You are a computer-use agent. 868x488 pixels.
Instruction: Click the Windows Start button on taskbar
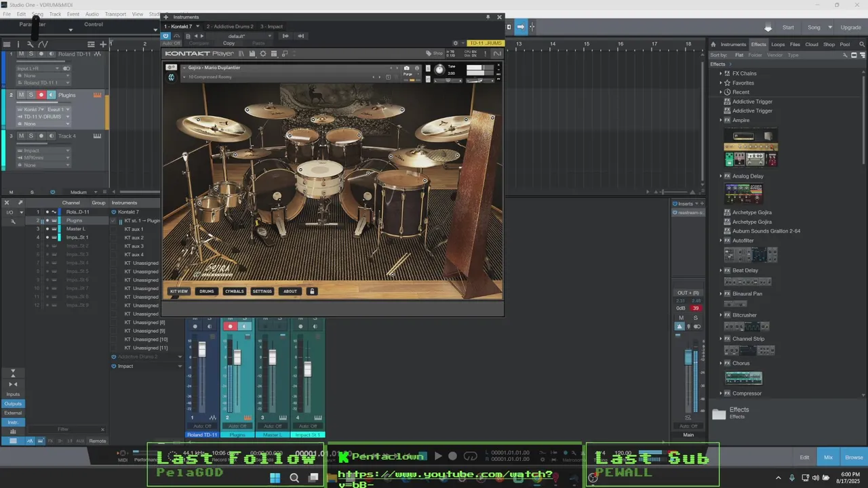275,478
